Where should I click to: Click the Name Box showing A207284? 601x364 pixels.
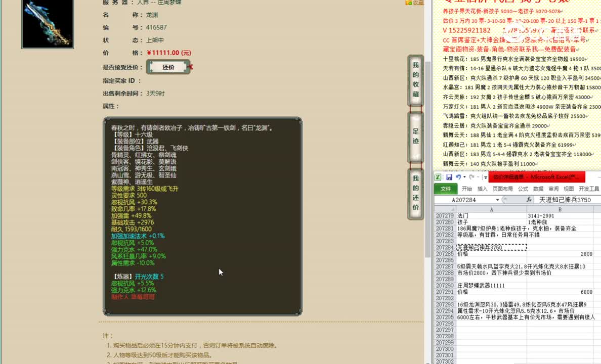coord(464,200)
